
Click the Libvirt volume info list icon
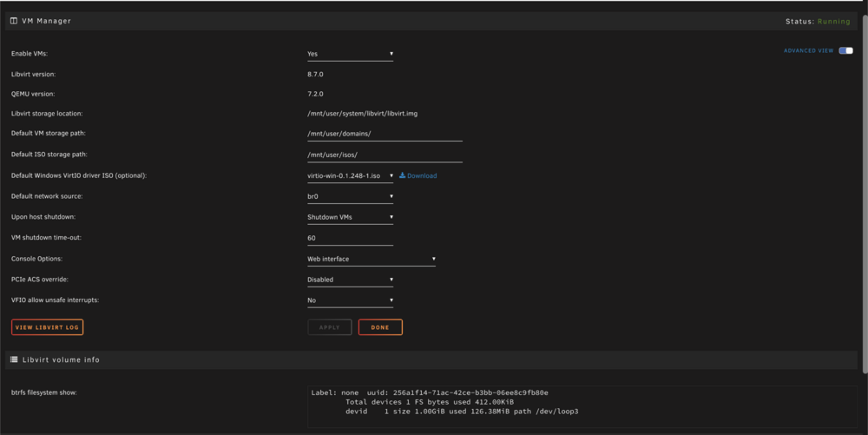tap(14, 359)
